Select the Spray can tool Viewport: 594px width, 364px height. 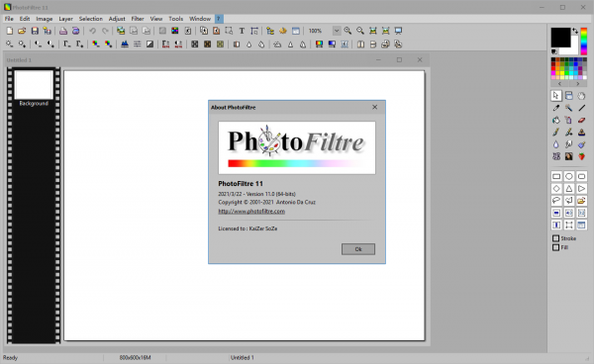point(568,121)
